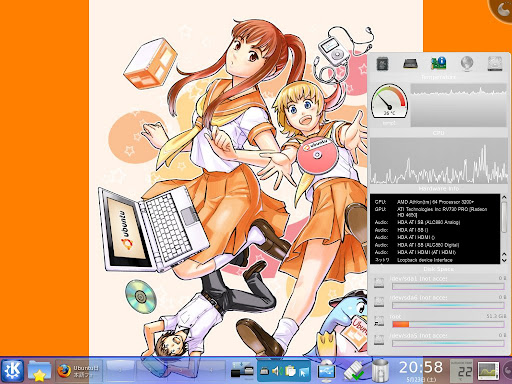
Task: Open the system monitor graph icon in the panel
Action: pyautogui.click(x=489, y=371)
